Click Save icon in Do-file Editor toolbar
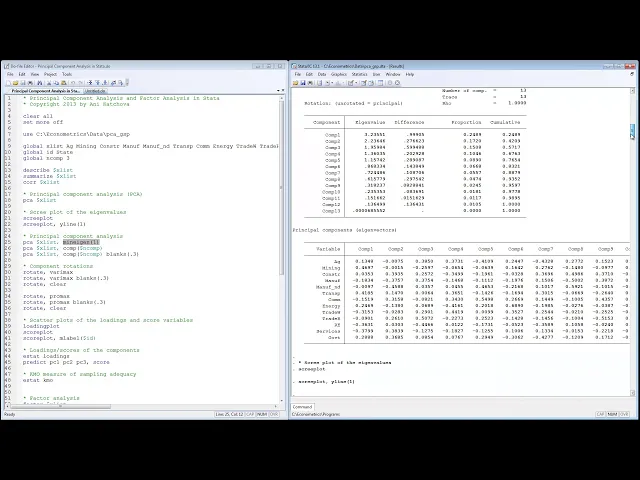The width and height of the screenshot is (640, 480). (23, 83)
